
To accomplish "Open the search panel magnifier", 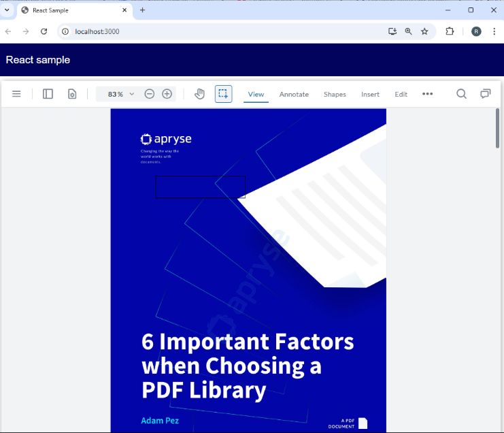I will tap(461, 94).
